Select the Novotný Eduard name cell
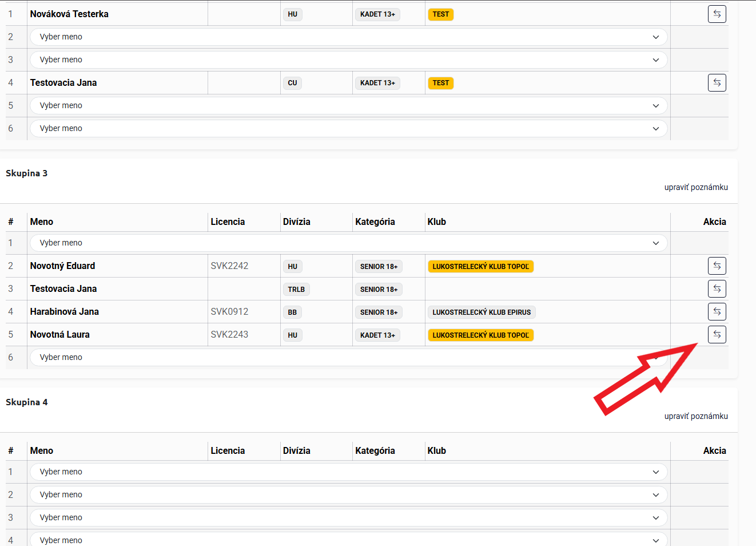The image size is (756, 546). coord(63,266)
